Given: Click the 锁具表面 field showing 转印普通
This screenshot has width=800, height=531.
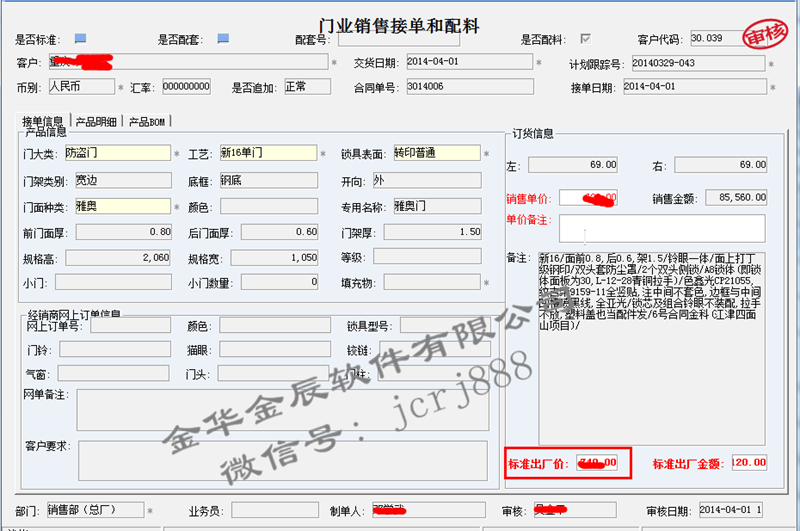Looking at the screenshot, I should coord(435,154).
